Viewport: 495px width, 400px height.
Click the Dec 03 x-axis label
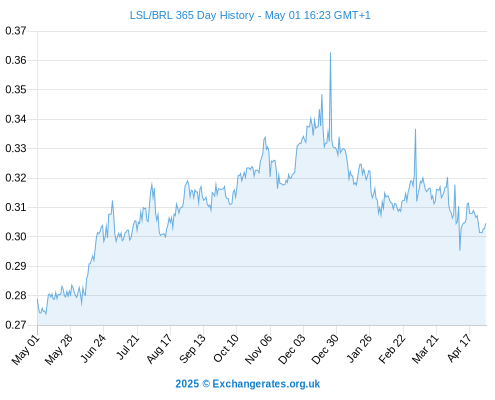(292, 349)
